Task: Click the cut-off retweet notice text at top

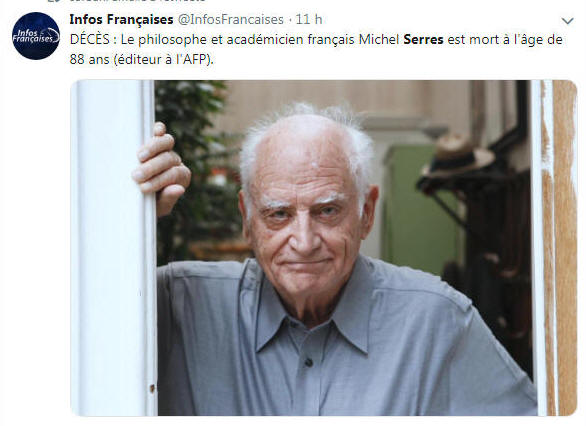Action: (x=138, y=1)
